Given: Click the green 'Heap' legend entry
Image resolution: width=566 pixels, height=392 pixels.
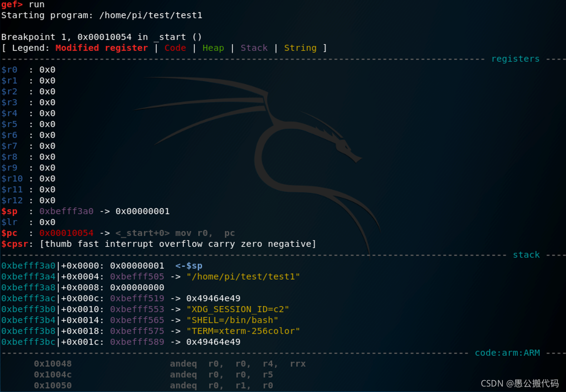Looking at the screenshot, I should [x=213, y=48].
